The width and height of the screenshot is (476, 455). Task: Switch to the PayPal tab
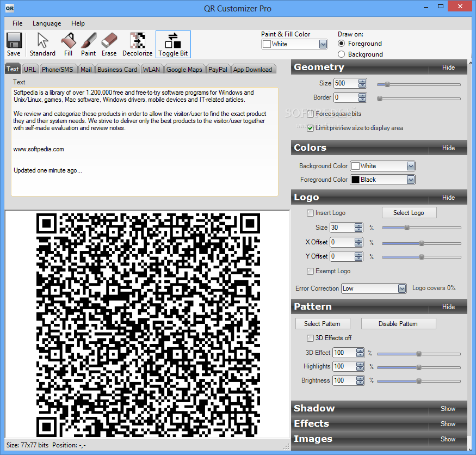(x=218, y=70)
